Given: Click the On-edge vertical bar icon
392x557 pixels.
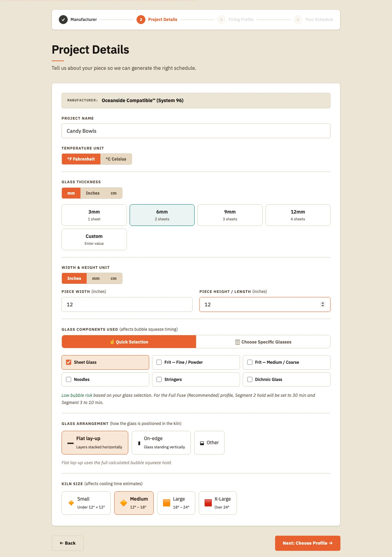Looking at the screenshot, I should 139,443.
